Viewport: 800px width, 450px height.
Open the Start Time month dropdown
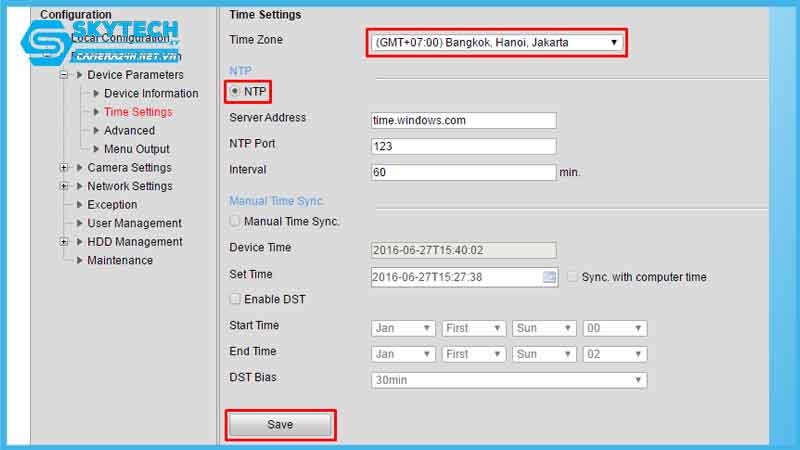pyautogui.click(x=403, y=328)
